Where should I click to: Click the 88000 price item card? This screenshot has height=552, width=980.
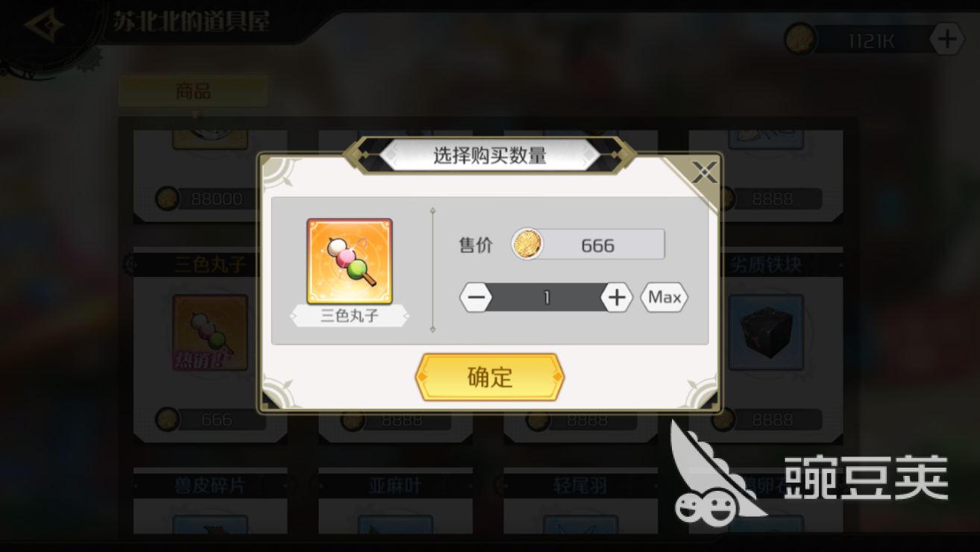point(210,176)
